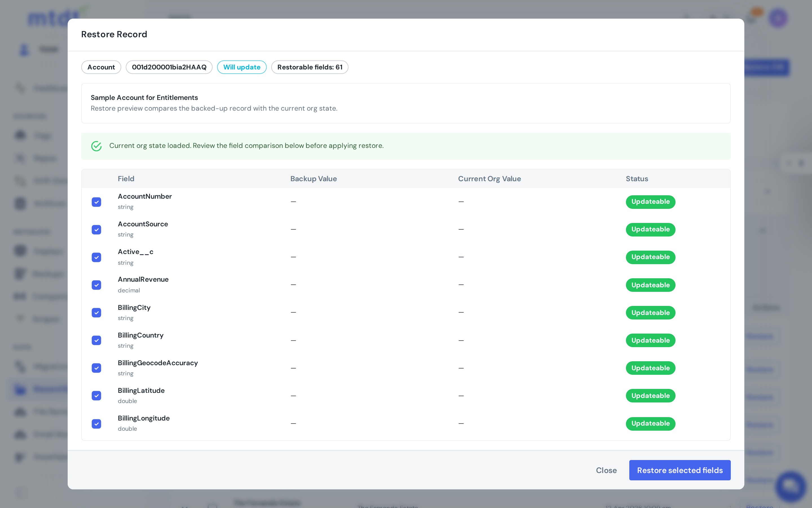This screenshot has height=508, width=812.
Task: Click the Sample Account for Entitlements title
Action: [144, 97]
